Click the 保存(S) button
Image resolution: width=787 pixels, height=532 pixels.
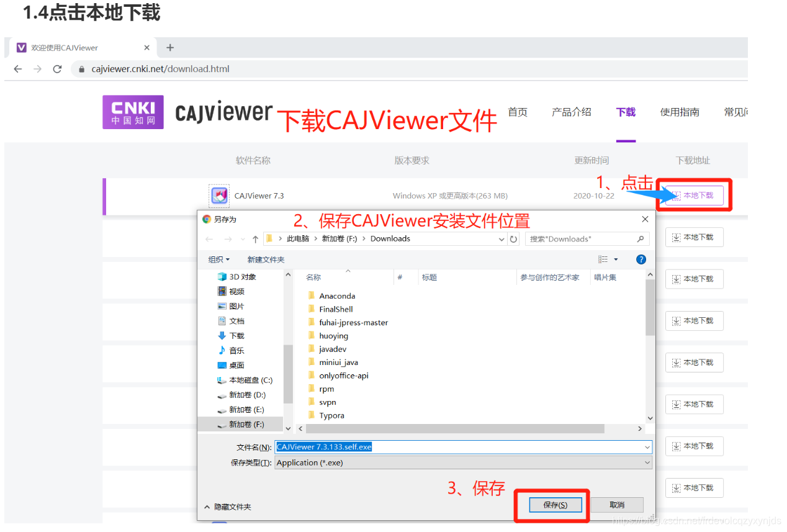point(555,505)
